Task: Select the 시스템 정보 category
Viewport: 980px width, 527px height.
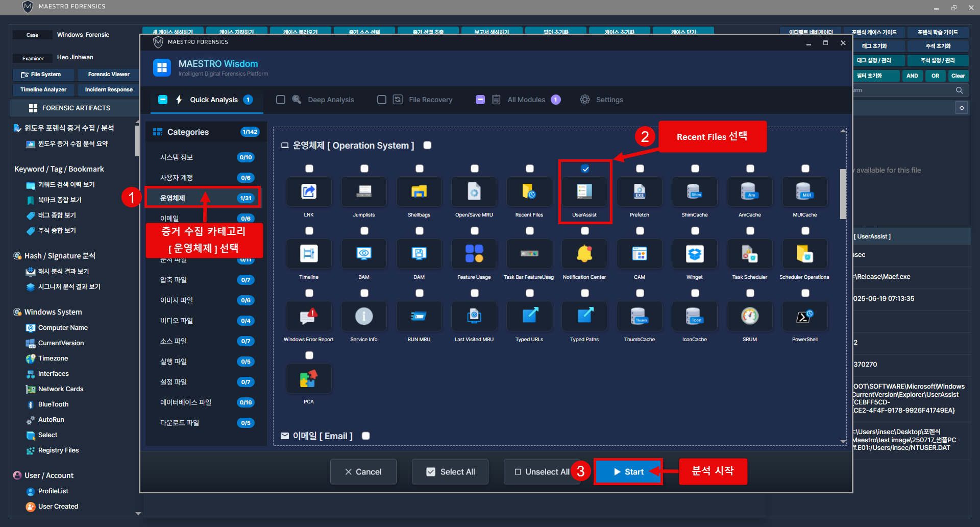Action: (x=206, y=157)
